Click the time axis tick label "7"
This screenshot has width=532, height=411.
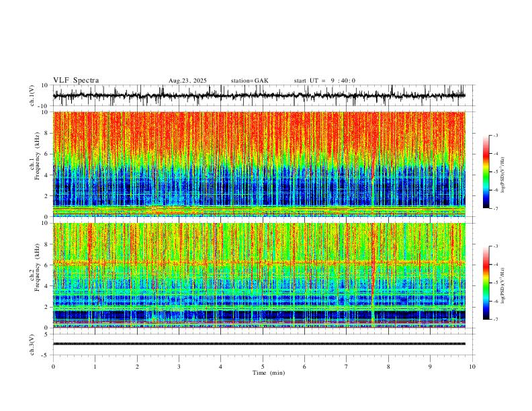(x=347, y=367)
